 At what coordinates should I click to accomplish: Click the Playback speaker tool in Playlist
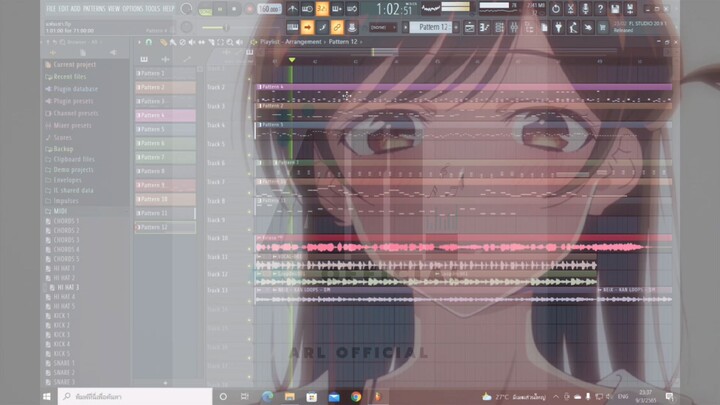(239, 42)
